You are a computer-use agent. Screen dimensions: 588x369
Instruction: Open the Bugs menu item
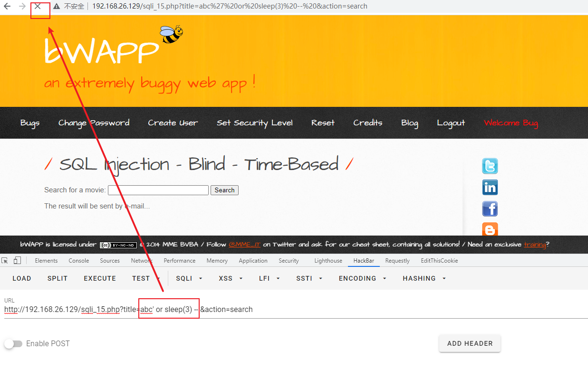tap(30, 123)
